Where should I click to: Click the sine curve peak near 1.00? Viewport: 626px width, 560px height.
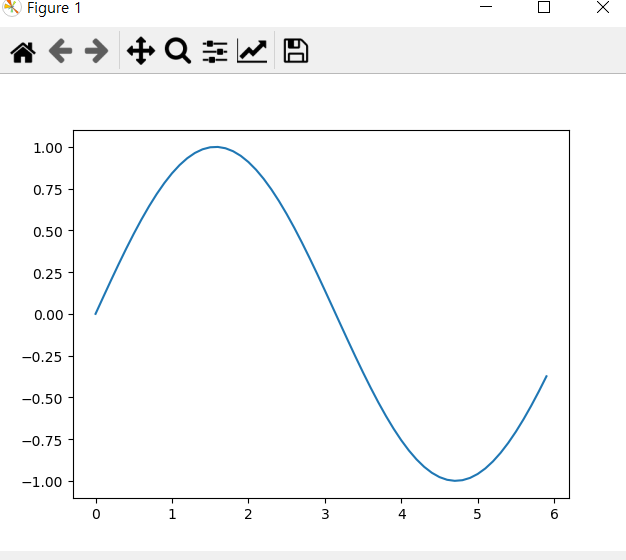point(216,147)
